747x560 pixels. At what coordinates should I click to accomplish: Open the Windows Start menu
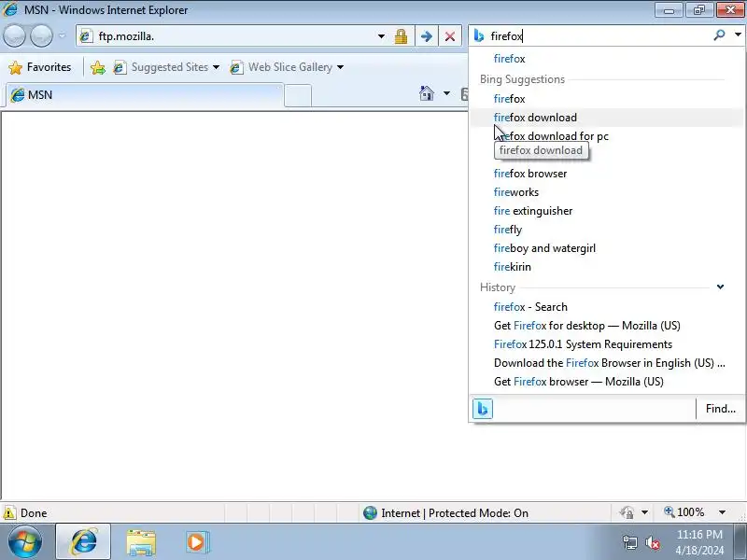pyautogui.click(x=24, y=542)
